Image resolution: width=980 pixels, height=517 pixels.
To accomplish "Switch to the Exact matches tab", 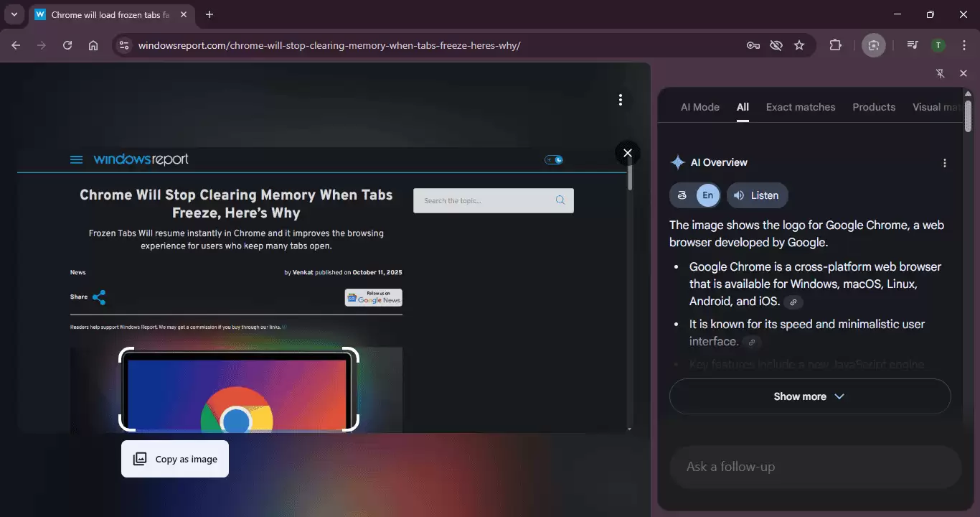I will pyautogui.click(x=800, y=107).
